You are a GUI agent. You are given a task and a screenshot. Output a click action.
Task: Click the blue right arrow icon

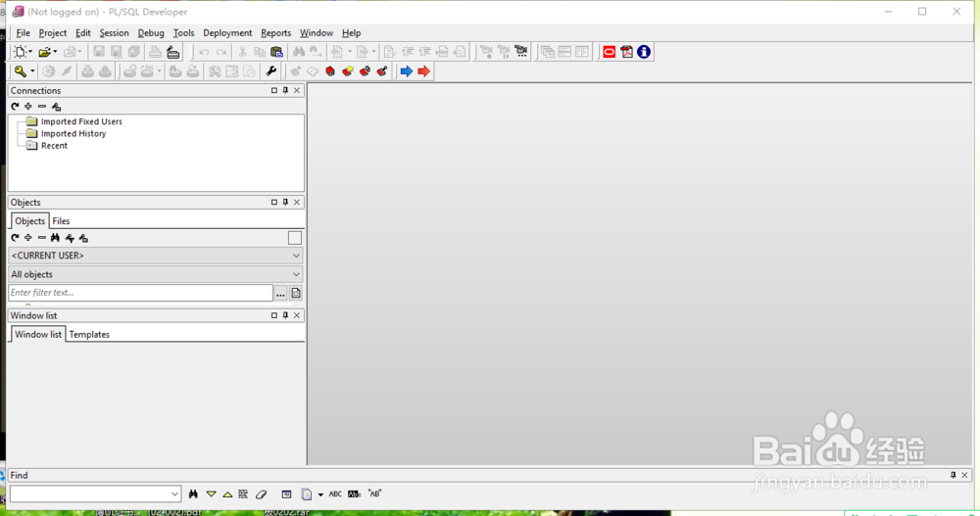click(407, 71)
